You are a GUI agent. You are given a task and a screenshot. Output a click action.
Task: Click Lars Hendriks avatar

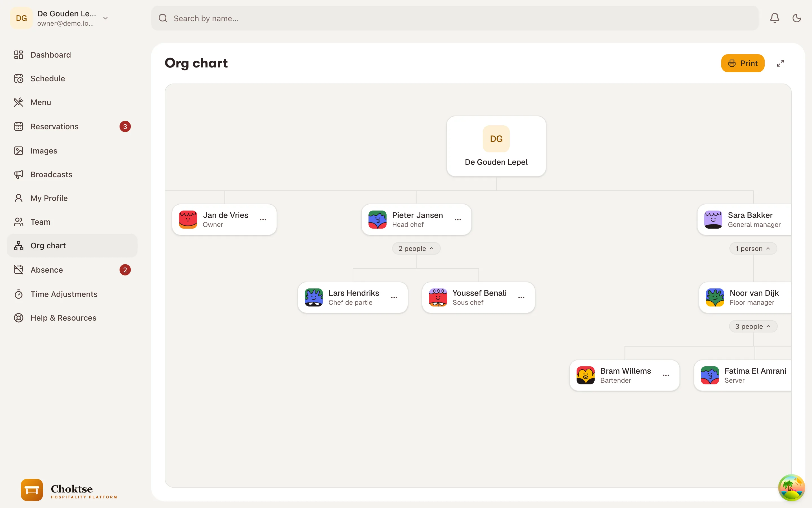pos(314,297)
